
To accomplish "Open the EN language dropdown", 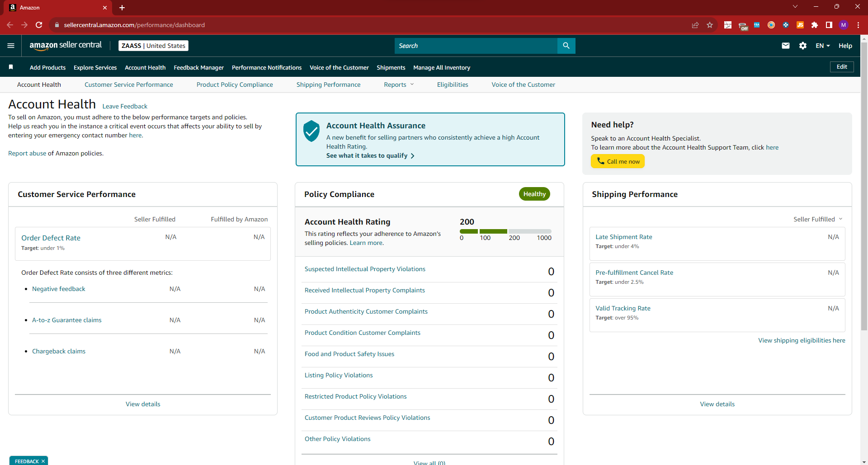I will 823,46.
